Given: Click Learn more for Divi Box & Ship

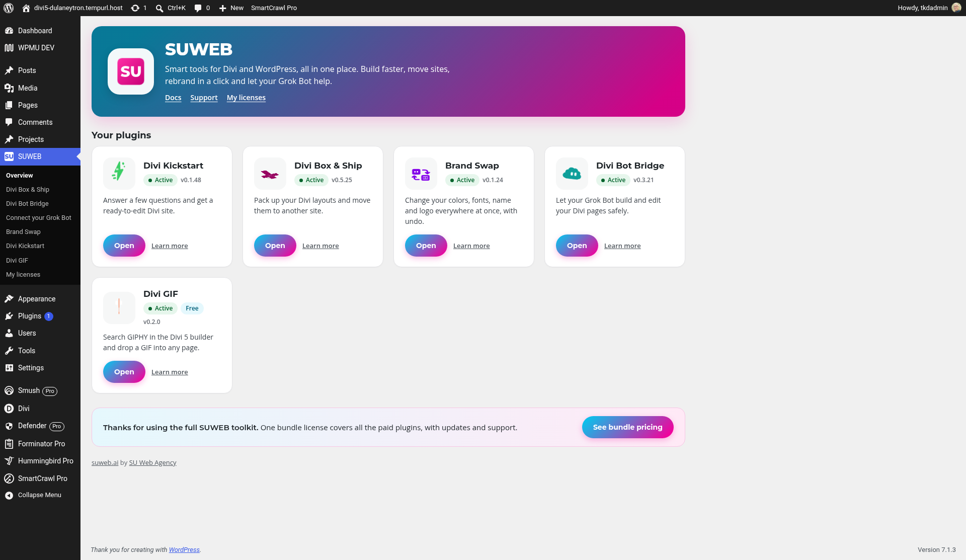Looking at the screenshot, I should [x=320, y=246].
